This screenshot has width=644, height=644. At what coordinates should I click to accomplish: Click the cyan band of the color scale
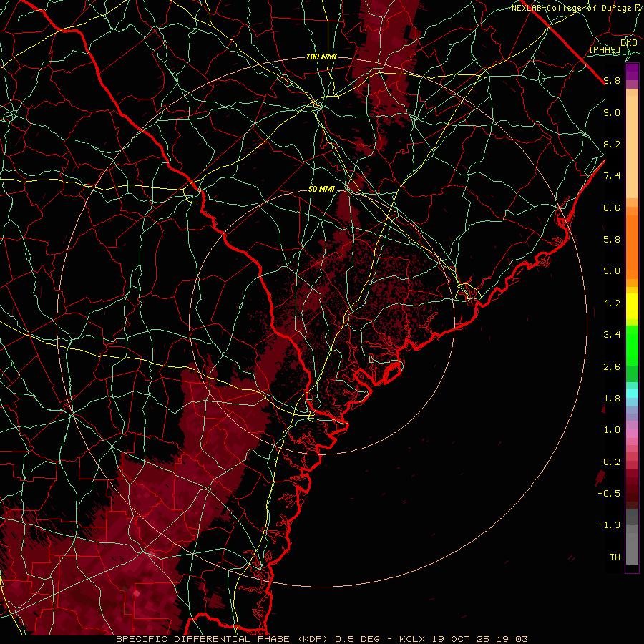coord(632,394)
